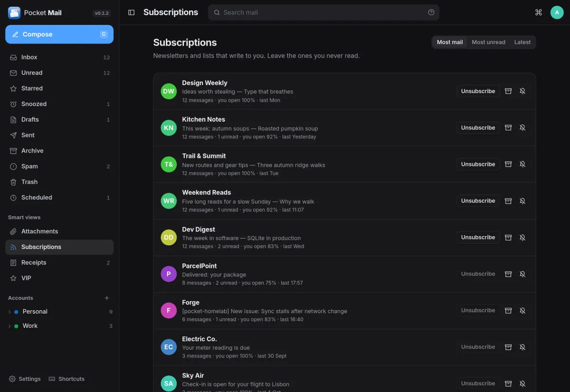The image size is (570, 392).
Task: Archive all Trail & Summit mail
Action: [508, 164]
